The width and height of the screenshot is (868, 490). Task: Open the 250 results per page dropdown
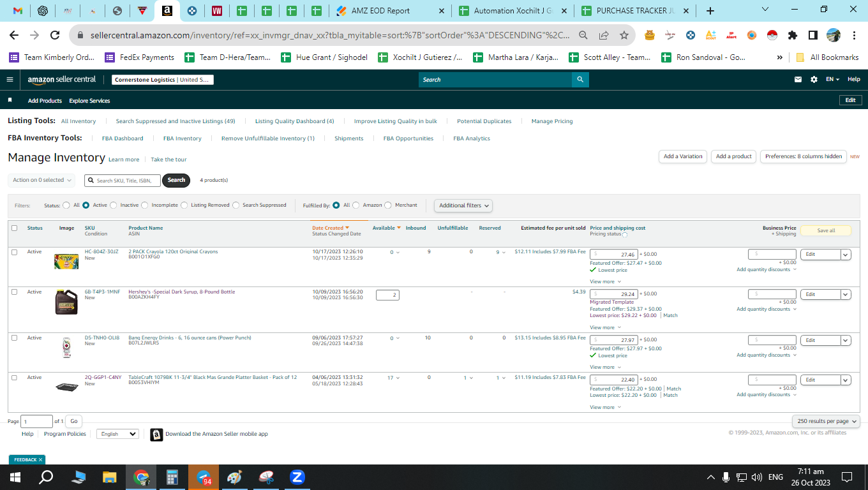coord(826,421)
